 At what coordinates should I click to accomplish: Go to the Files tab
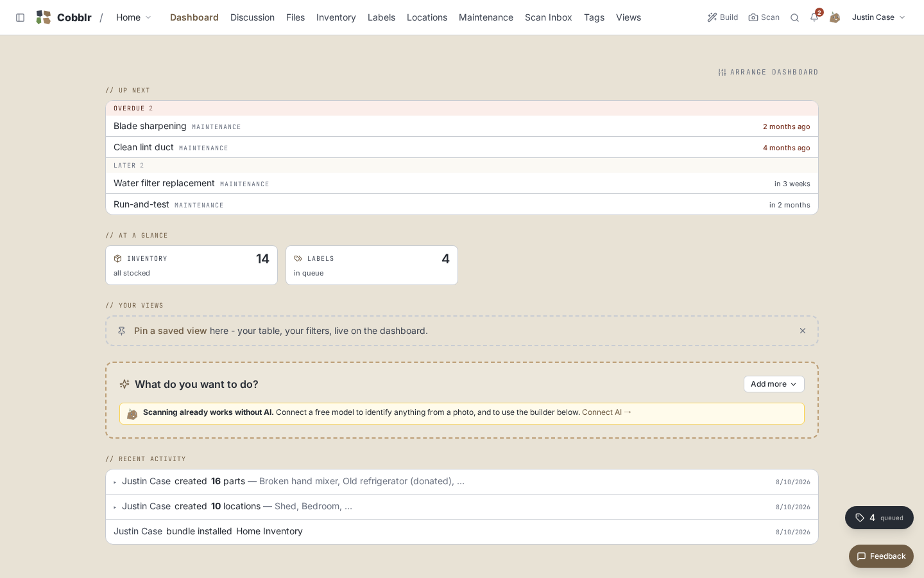coord(295,17)
